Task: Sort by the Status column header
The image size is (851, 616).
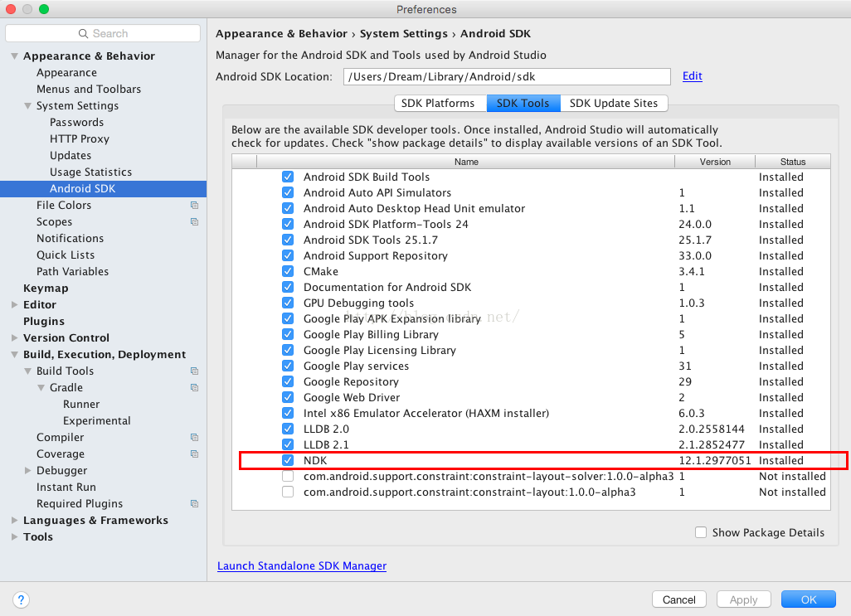Action: click(x=792, y=162)
